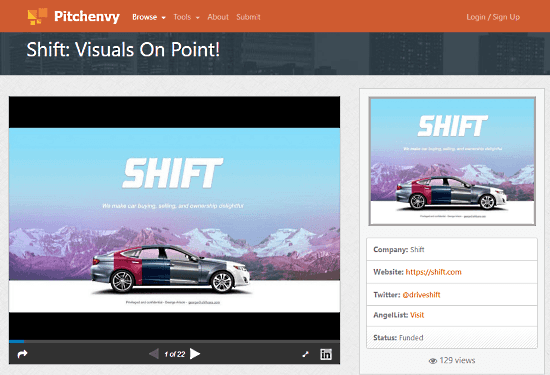Advance to next slide arrow

pos(195,354)
